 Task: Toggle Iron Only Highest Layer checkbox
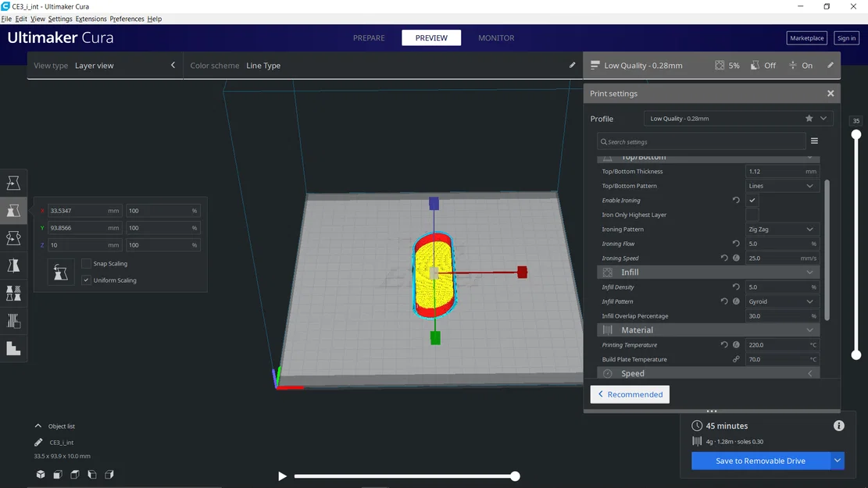tap(752, 215)
